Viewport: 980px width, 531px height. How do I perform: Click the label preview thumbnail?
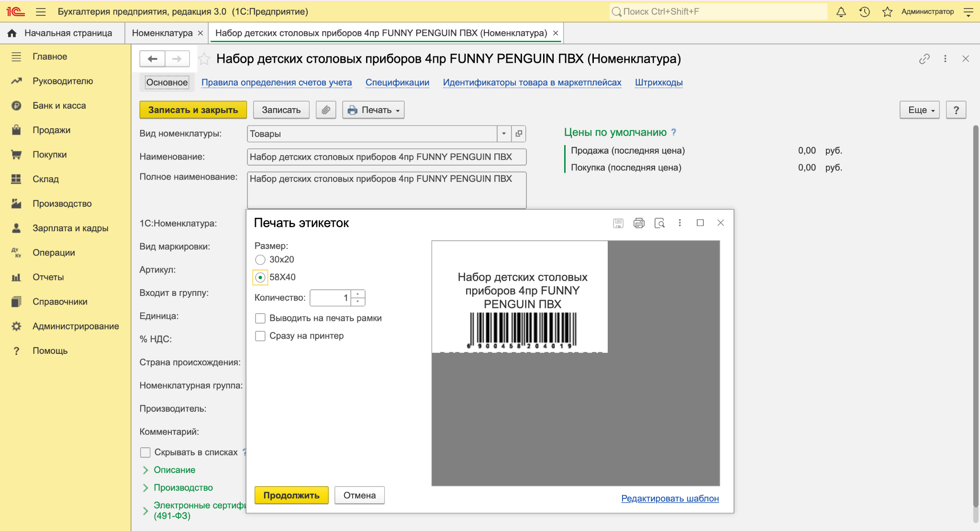(x=520, y=297)
